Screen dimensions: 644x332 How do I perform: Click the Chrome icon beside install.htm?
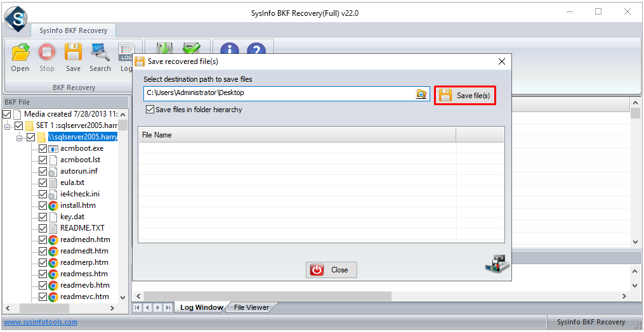click(53, 205)
